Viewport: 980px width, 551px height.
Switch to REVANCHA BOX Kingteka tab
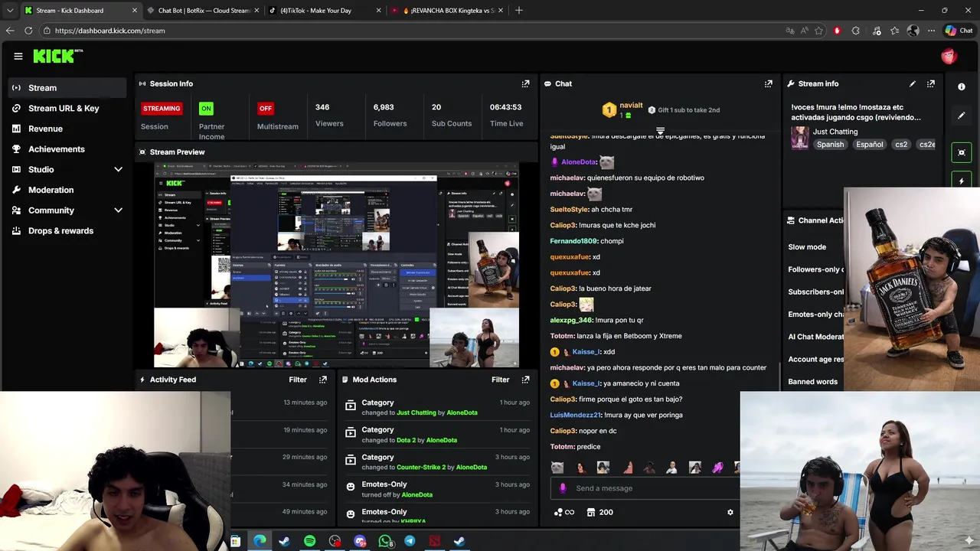[x=446, y=11]
